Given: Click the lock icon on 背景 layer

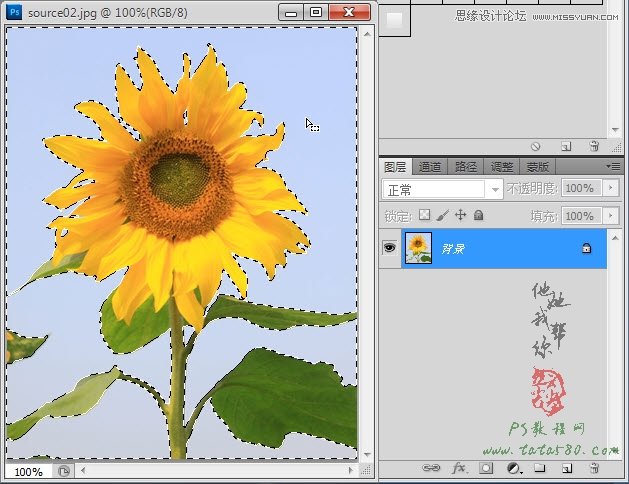Looking at the screenshot, I should 586,248.
